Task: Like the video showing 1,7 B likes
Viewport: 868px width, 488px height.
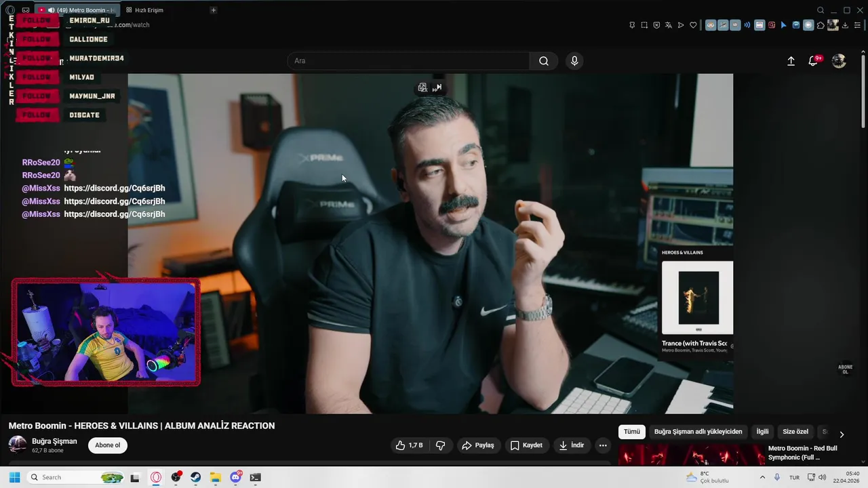Action: point(410,445)
